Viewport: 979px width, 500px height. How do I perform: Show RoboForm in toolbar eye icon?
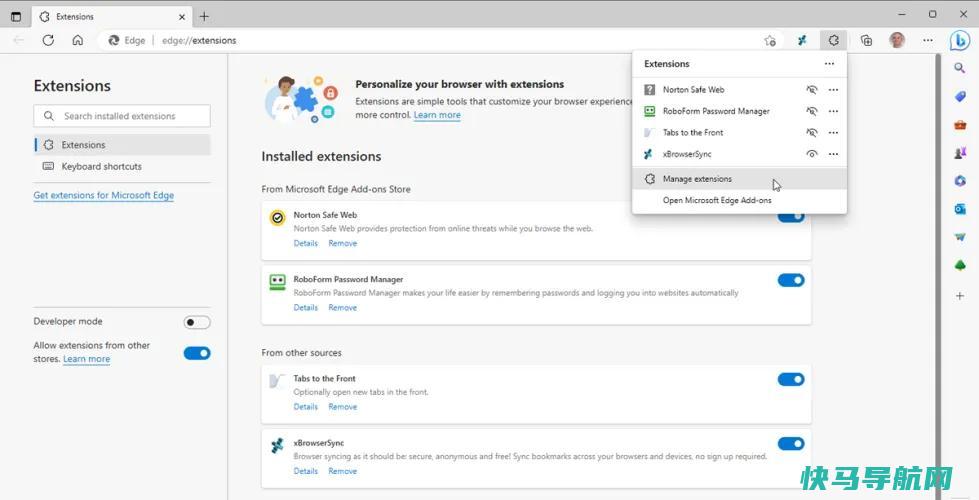(812, 111)
